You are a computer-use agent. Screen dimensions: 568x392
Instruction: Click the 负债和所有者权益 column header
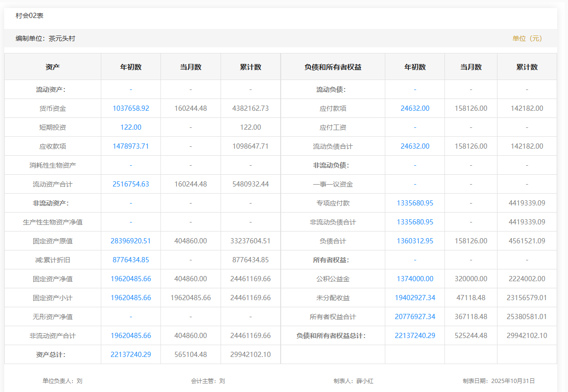[333, 67]
